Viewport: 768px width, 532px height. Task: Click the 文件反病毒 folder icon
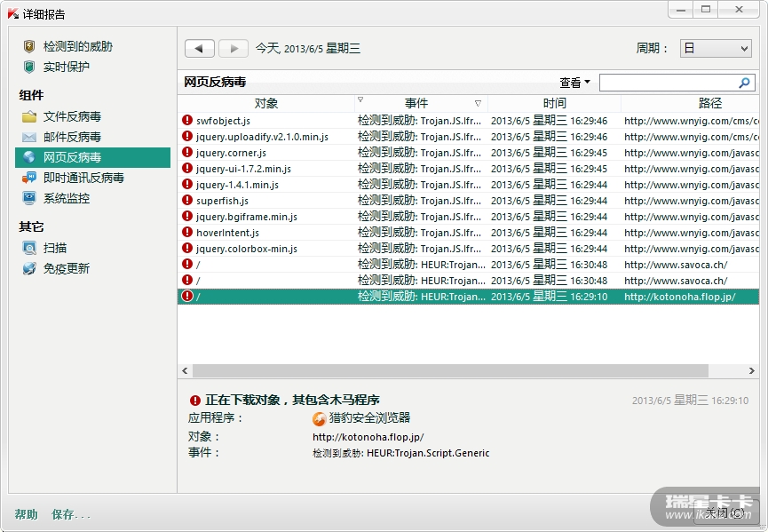[29, 116]
